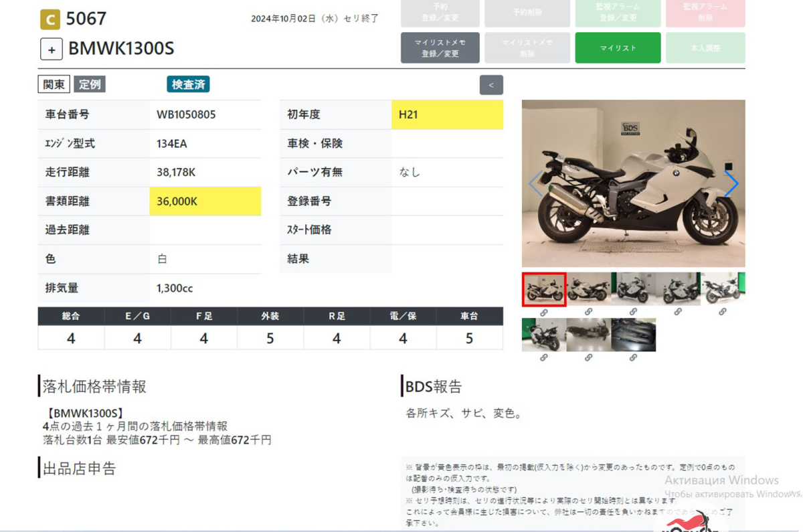
Task: Click the 定例 tag
Action: (x=90, y=84)
